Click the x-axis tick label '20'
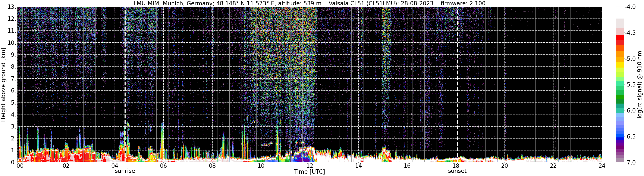644x176 pixels. [x=505, y=166]
